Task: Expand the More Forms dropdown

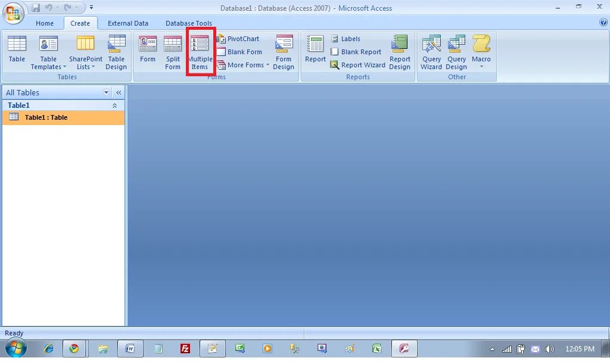Action: (243, 65)
